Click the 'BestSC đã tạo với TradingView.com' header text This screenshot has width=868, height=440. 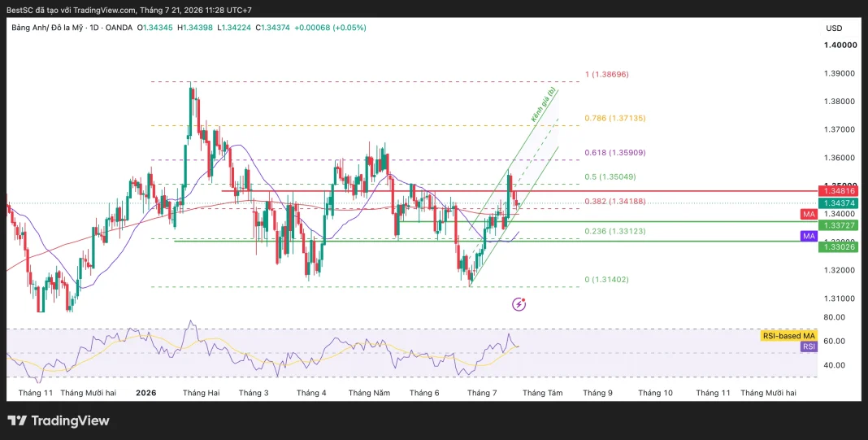click(x=71, y=10)
